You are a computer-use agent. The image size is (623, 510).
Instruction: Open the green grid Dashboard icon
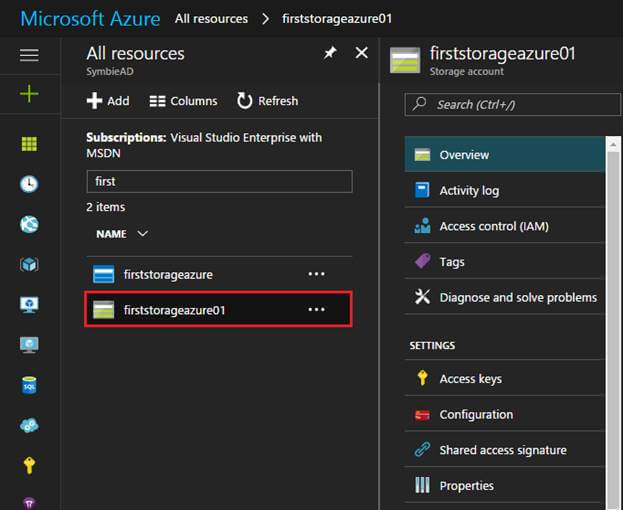pos(29,144)
